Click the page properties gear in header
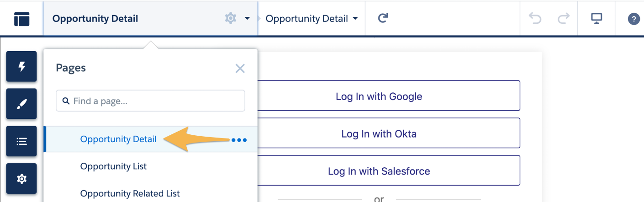 [231, 18]
